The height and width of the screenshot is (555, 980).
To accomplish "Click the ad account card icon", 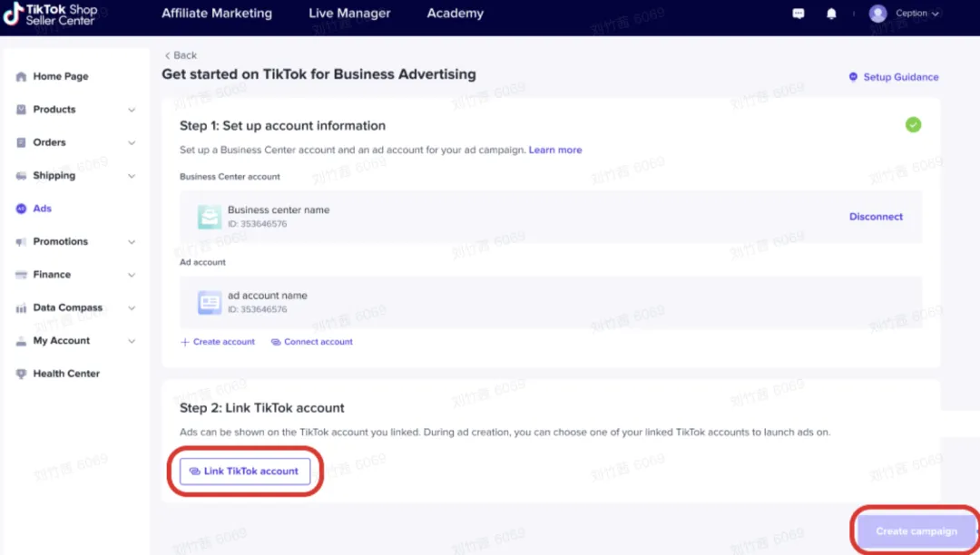I will [210, 303].
